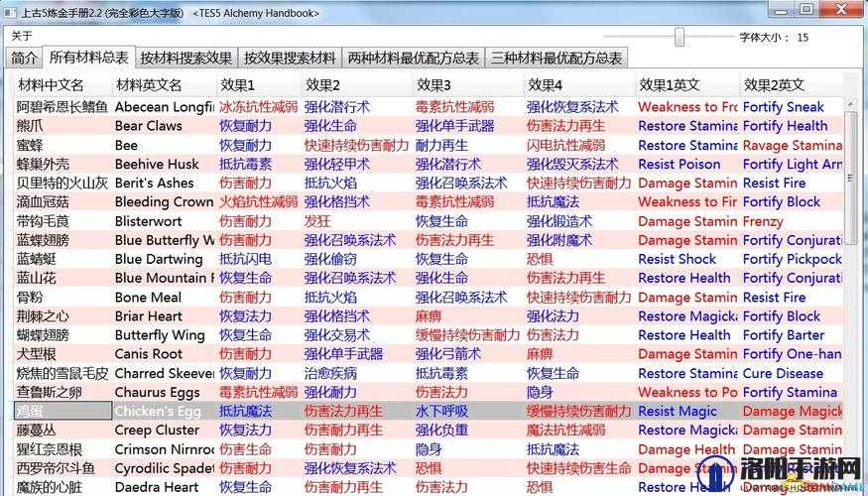Click Cure Disease in Charred Skeever row
Image resolution: width=868 pixels, height=496 pixels.
pos(783,373)
